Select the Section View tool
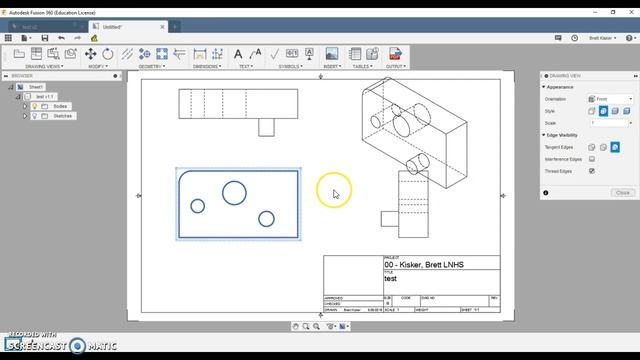This screenshot has height=360, width=640. (x=53, y=54)
